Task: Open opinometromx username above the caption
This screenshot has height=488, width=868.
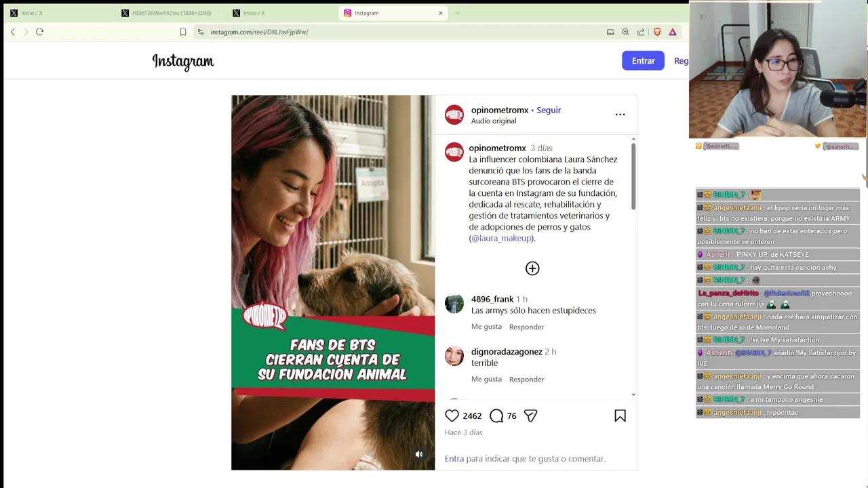Action: pos(497,148)
